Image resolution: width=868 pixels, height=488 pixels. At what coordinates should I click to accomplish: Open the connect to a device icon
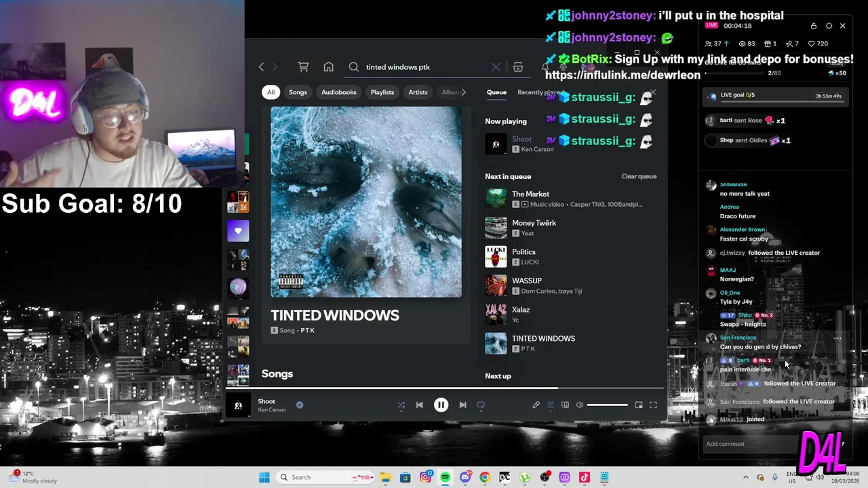[565, 405]
